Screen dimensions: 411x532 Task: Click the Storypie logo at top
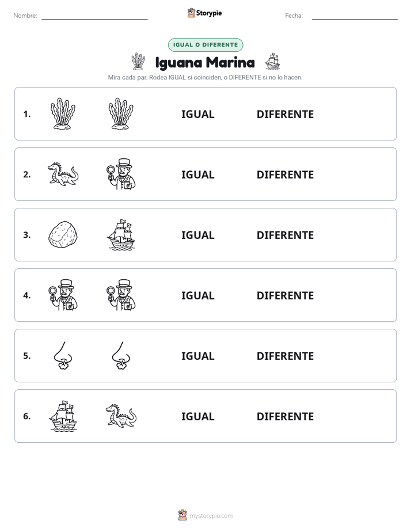pos(205,13)
